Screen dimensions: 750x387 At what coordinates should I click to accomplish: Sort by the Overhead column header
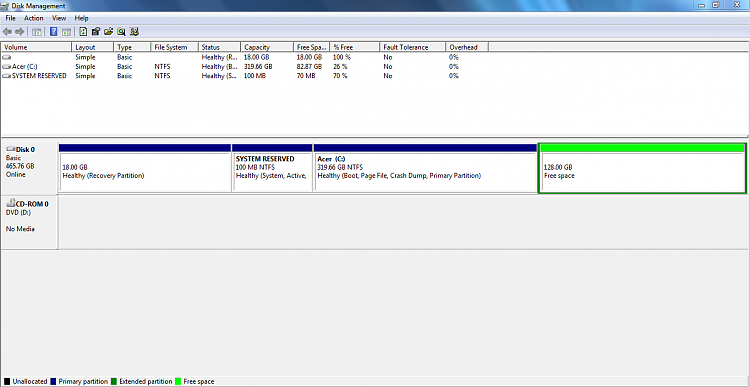467,47
